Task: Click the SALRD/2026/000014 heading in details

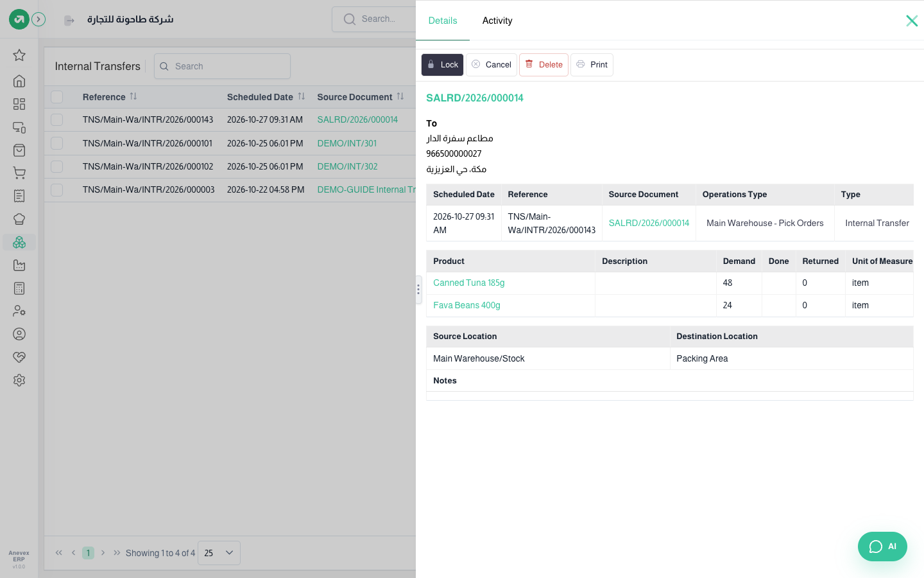Action: click(x=475, y=98)
